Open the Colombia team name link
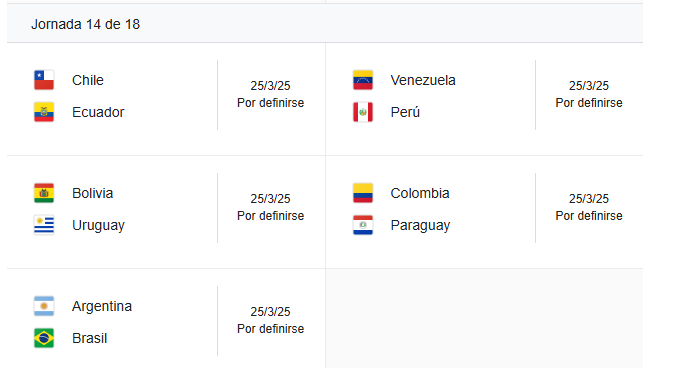Screen dimensions: 691x368 coord(420,193)
